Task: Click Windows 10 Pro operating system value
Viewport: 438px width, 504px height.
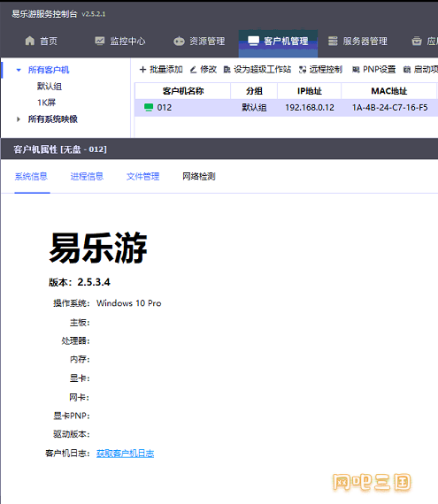Action: click(x=129, y=303)
